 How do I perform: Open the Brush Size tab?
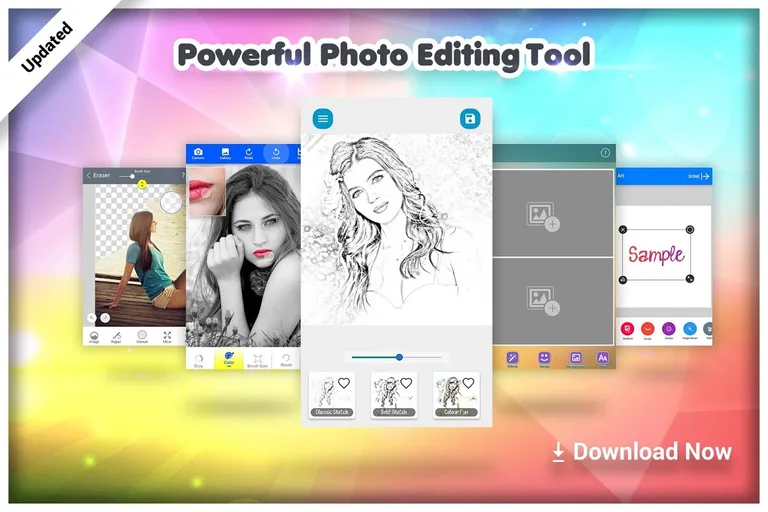coord(258,360)
